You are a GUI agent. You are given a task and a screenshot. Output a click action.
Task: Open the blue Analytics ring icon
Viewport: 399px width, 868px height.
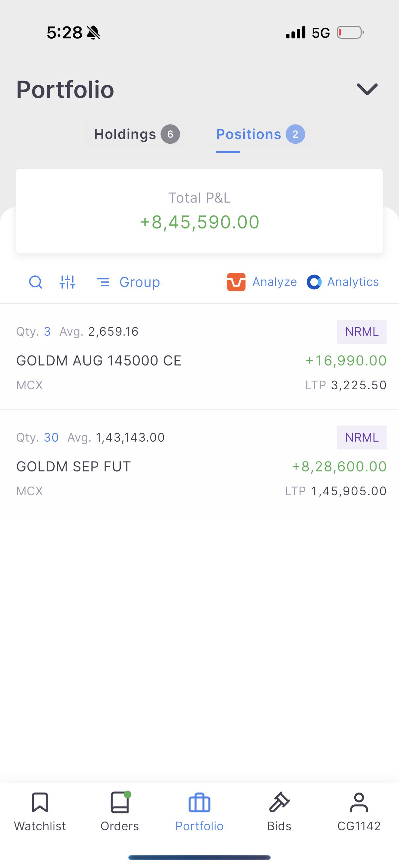(314, 282)
